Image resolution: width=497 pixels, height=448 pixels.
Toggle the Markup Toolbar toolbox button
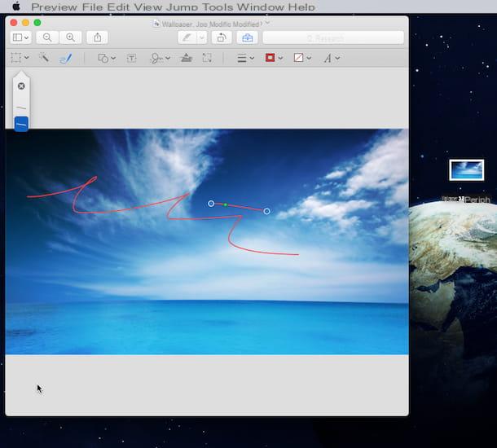pos(247,37)
